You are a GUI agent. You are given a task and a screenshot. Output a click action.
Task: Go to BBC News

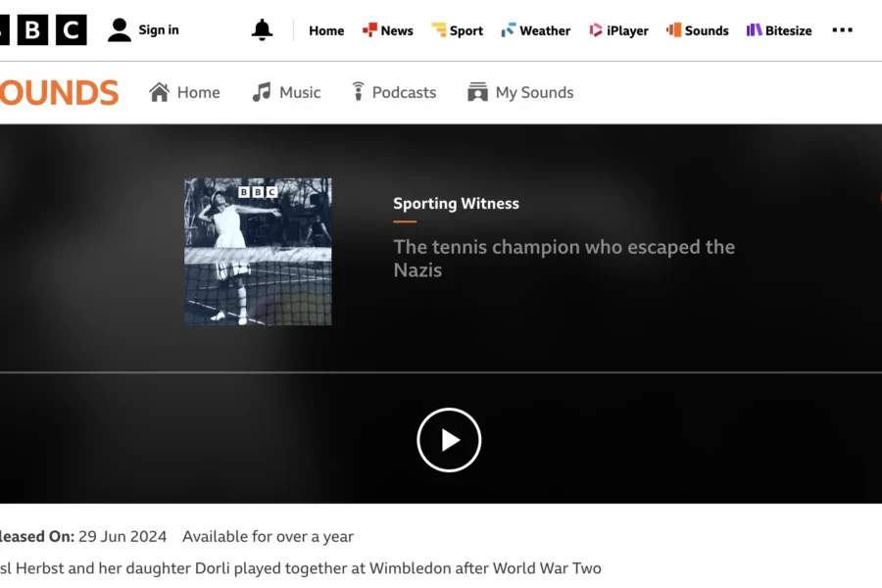click(x=387, y=30)
